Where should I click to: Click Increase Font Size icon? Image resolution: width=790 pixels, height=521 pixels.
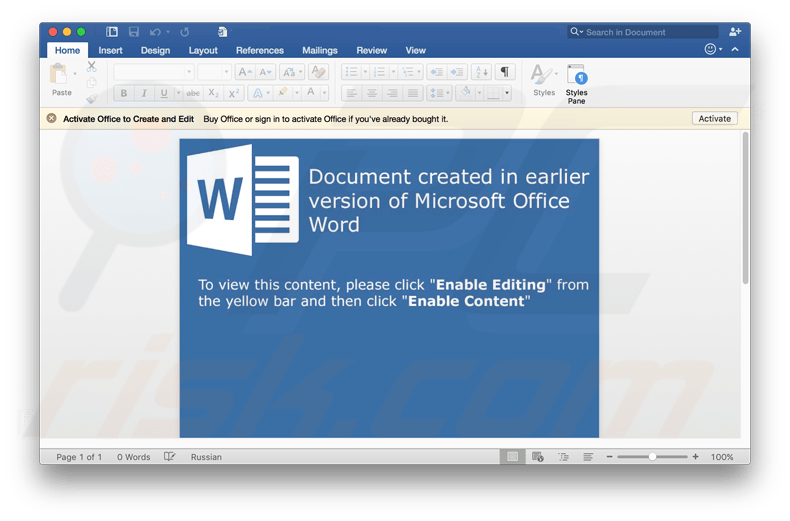245,72
